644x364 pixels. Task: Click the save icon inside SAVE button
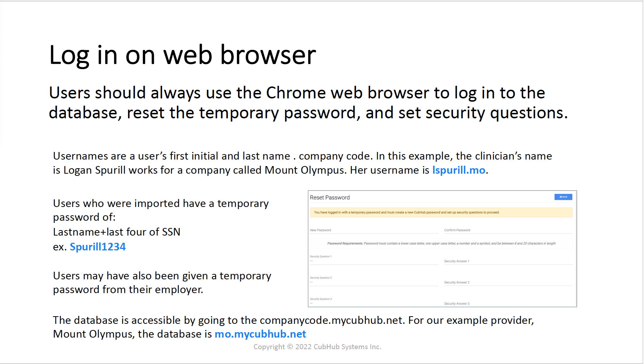(560, 197)
